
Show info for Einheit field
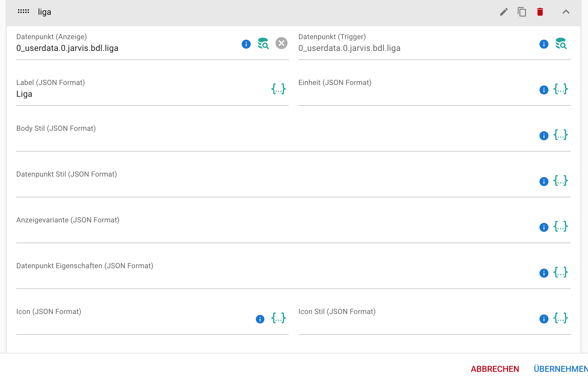coord(544,90)
